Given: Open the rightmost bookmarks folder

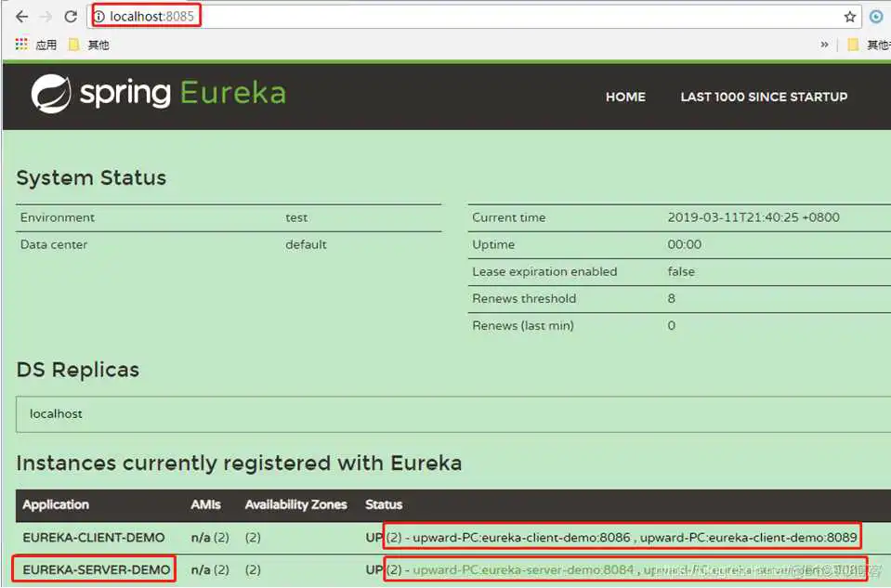Looking at the screenshot, I should (869, 45).
